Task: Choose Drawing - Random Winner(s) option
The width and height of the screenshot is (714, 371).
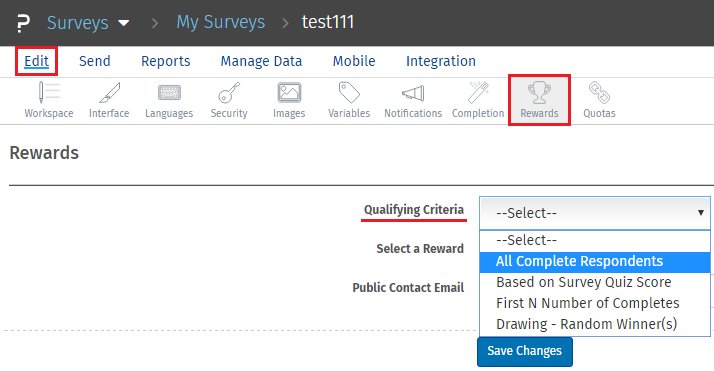Action: (595, 324)
